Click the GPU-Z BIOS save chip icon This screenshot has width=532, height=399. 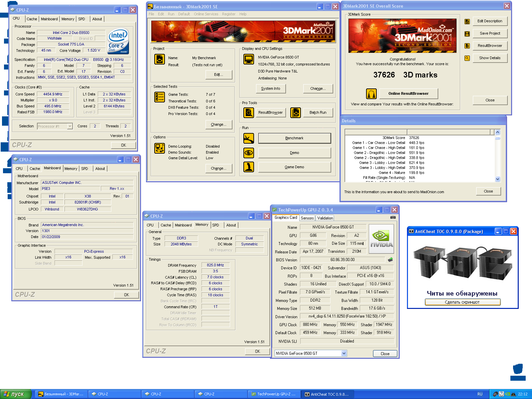(x=390, y=259)
